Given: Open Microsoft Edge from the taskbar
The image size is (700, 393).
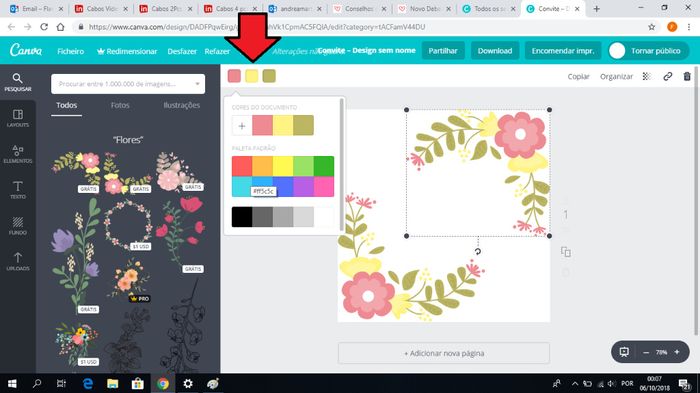Looking at the screenshot, I should point(88,383).
